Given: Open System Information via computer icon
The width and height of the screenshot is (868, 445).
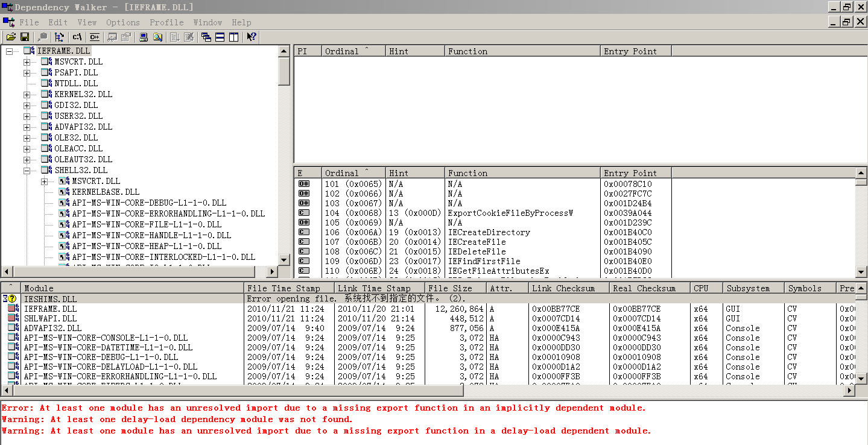Looking at the screenshot, I should pos(144,37).
